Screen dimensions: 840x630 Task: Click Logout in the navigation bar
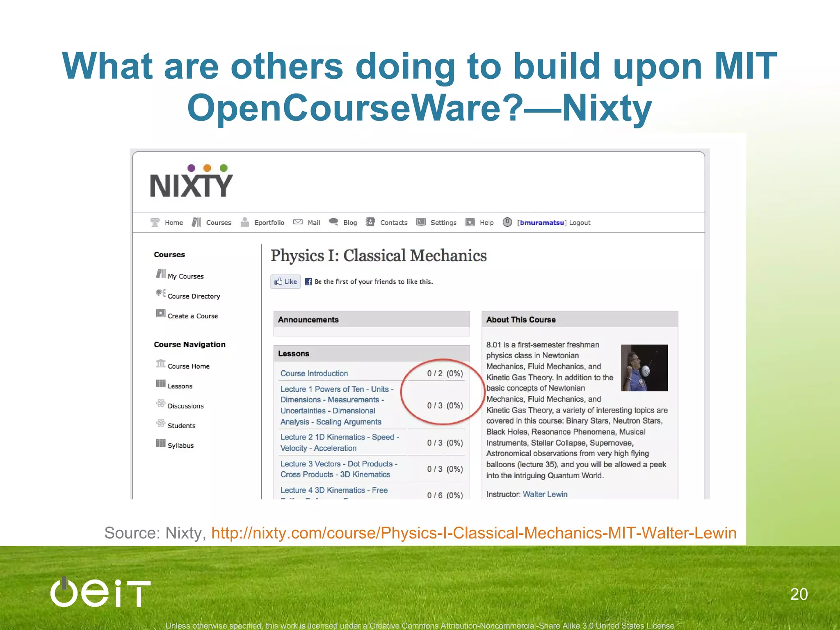[580, 223]
